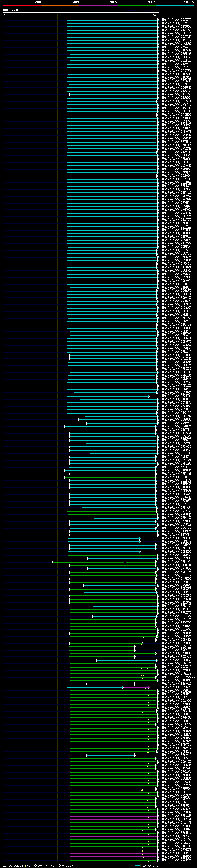Select the UniRef100_B3A013 hit label

coord(177,755)
